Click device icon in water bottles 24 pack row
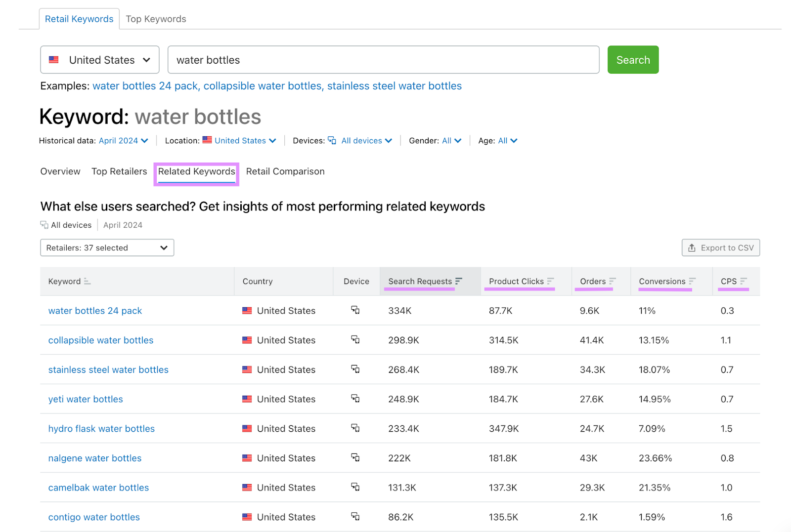 [x=355, y=310]
